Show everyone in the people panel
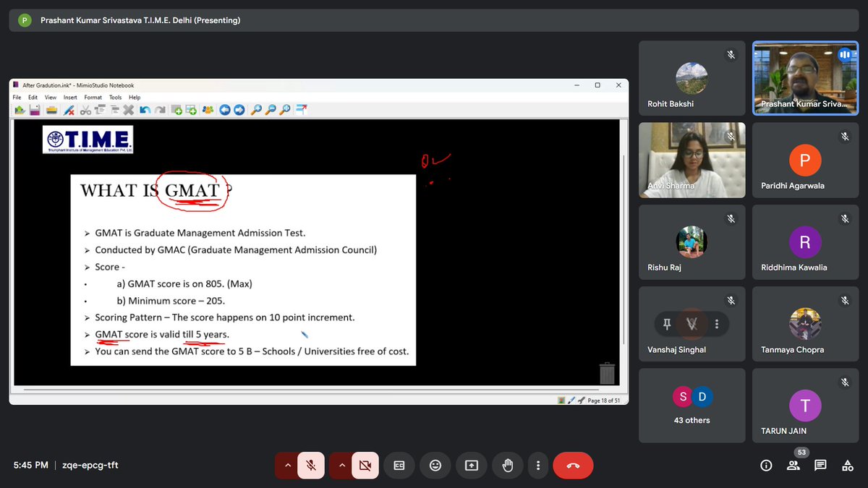The image size is (868, 488). click(793, 466)
